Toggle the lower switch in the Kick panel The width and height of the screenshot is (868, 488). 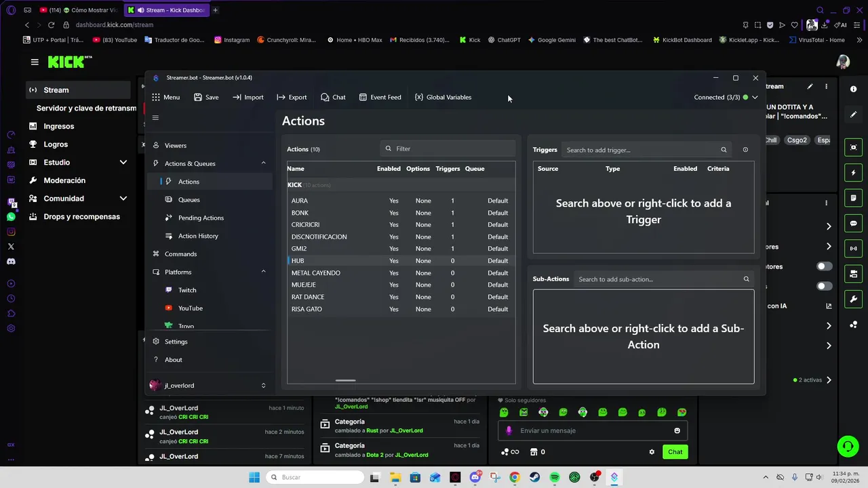point(824,286)
